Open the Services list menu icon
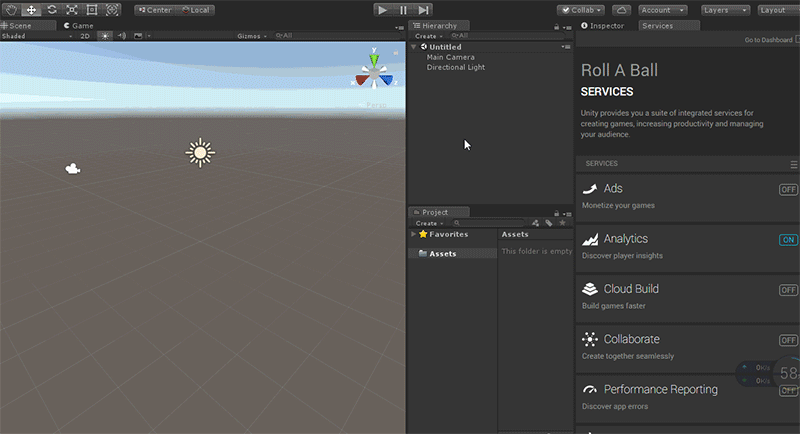This screenshot has height=434, width=800. (x=794, y=164)
